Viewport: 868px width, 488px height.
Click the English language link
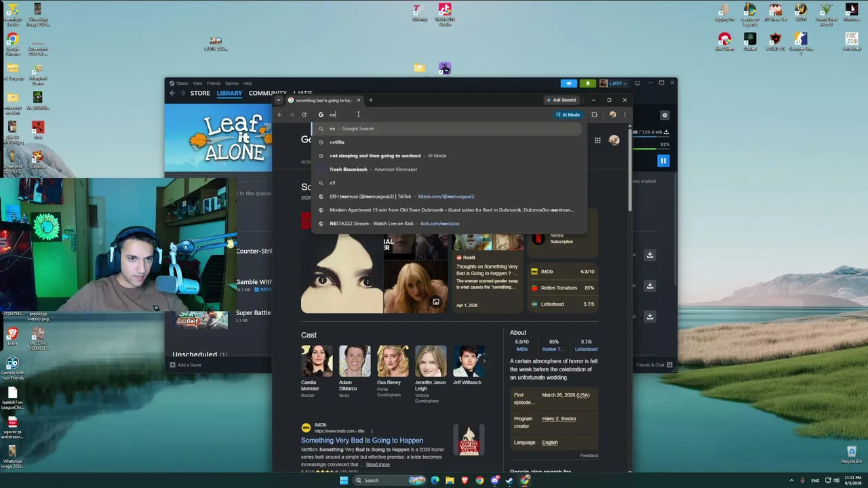point(550,443)
